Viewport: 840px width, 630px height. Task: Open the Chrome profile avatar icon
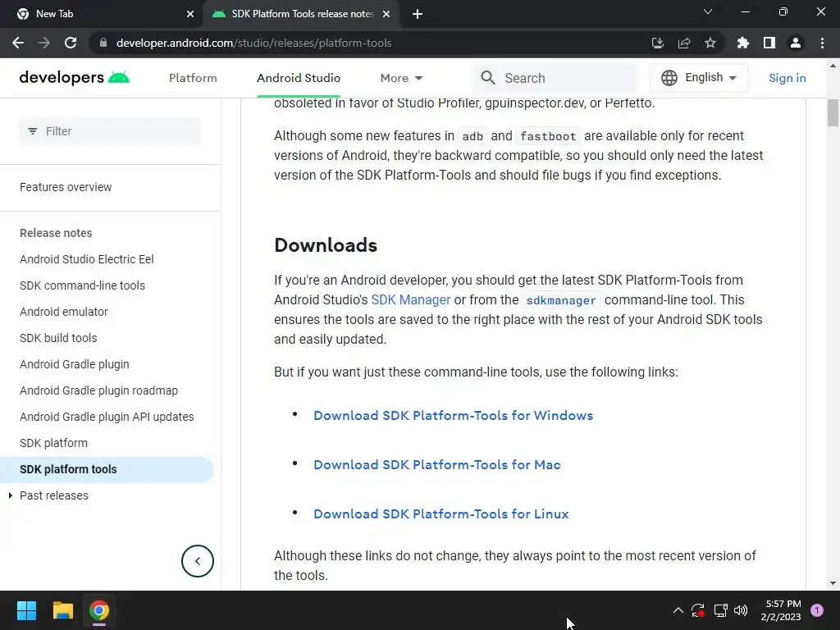tap(795, 43)
